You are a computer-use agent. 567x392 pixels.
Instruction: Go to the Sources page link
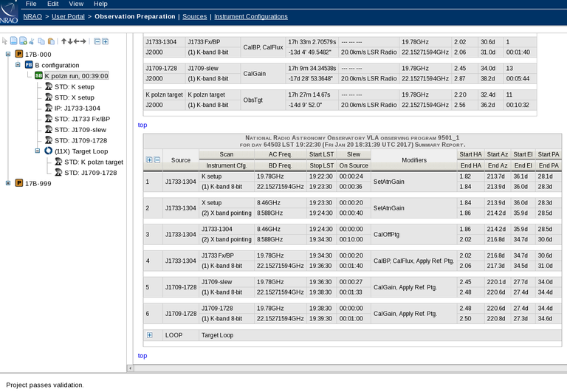pyautogui.click(x=194, y=16)
